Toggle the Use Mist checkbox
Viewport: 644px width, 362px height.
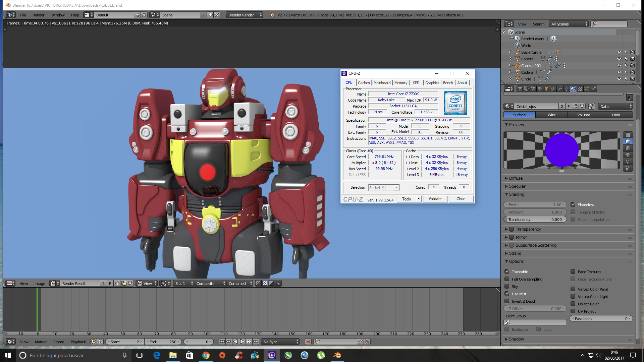(x=507, y=294)
